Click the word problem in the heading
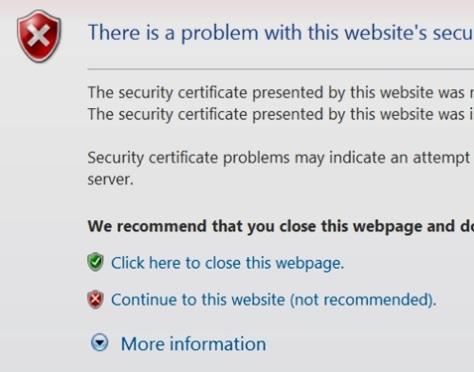The height and width of the screenshot is (372, 474). (220, 33)
